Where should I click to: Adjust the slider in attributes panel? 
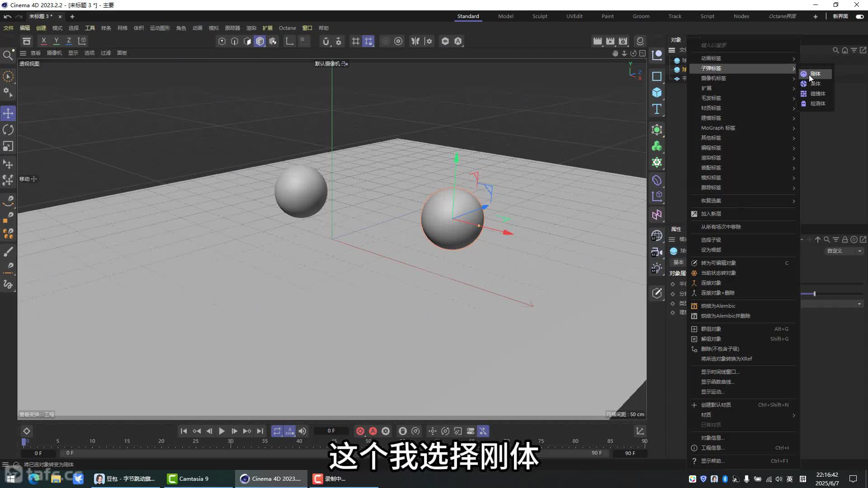click(814, 294)
